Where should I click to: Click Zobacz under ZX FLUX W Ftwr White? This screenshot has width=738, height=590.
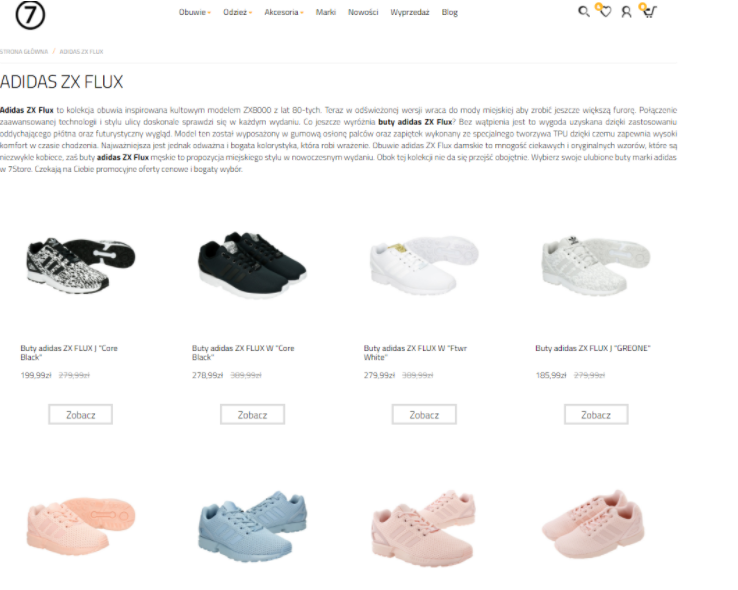[x=424, y=415]
